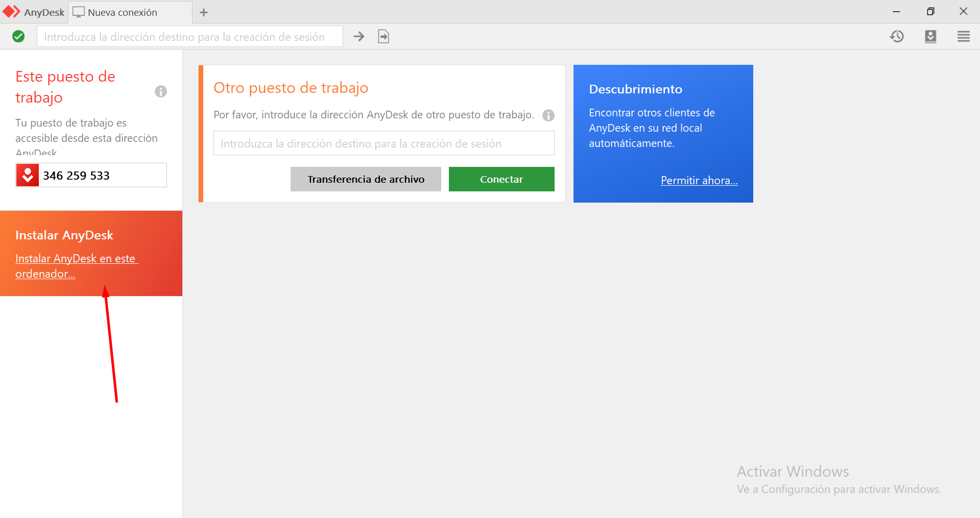The image size is (980, 518).
Task: Click info icon beside Este puesto de trabajo
Action: tap(161, 91)
